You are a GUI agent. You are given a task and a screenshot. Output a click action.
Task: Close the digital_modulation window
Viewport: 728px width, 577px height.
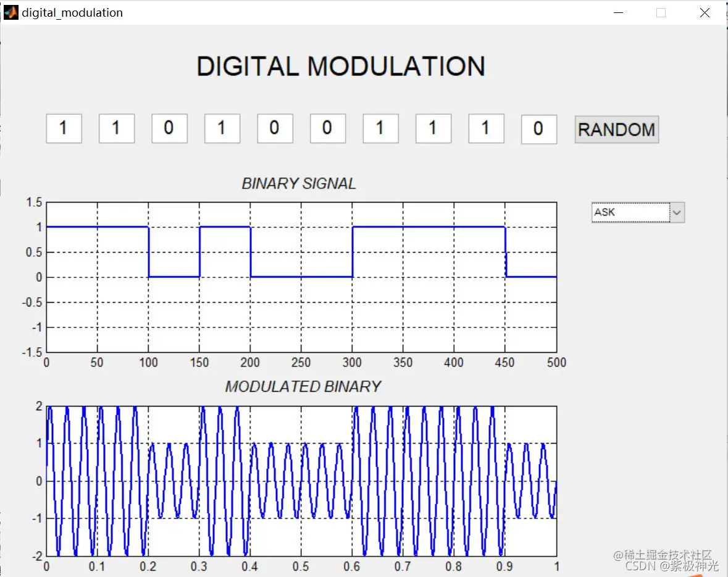click(705, 12)
